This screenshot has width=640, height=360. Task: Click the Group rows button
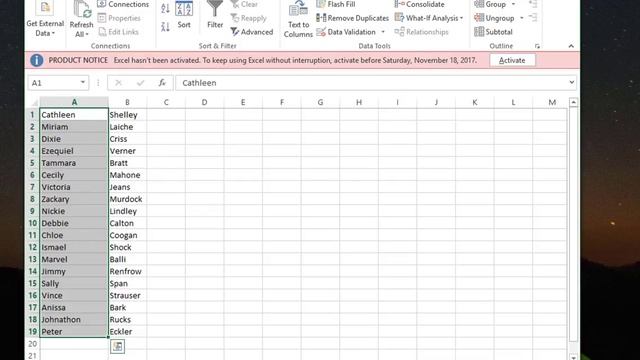(x=490, y=4)
